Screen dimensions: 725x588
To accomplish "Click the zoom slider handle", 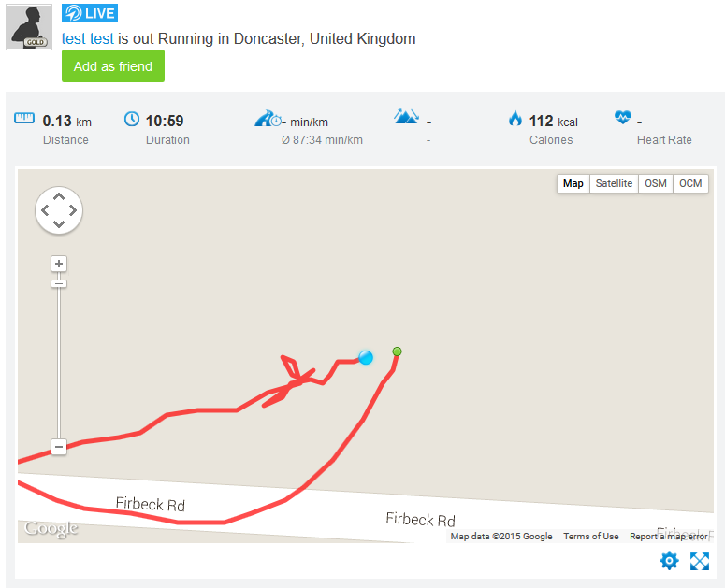I will (x=59, y=283).
